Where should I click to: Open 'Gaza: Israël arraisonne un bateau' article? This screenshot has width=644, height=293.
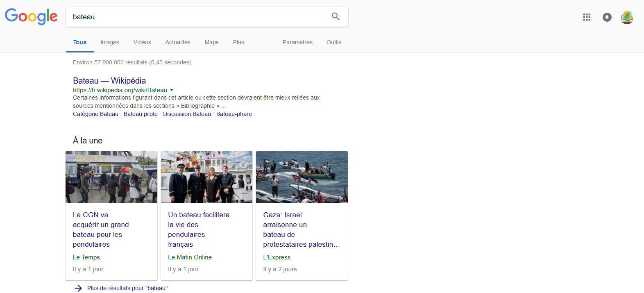302,229
